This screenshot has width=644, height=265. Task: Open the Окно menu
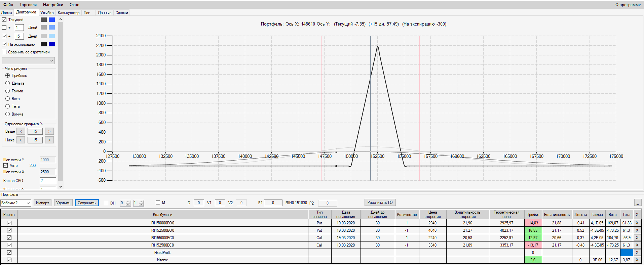click(x=75, y=5)
